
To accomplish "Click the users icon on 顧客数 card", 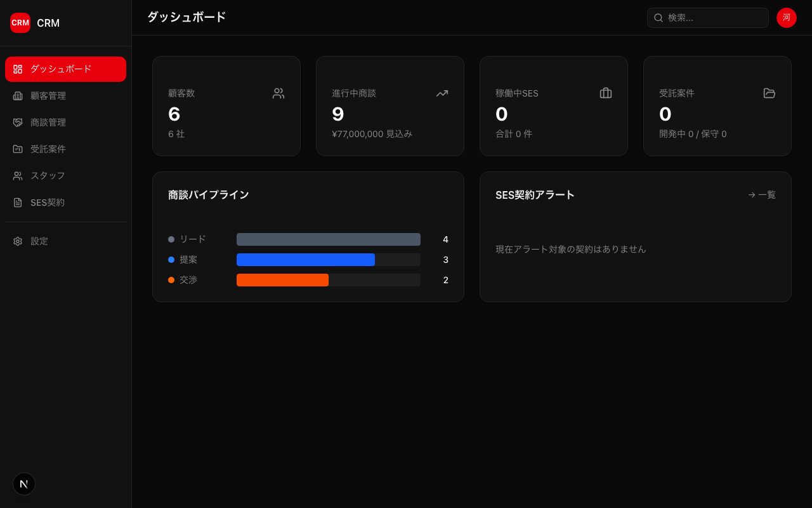I will click(x=278, y=93).
